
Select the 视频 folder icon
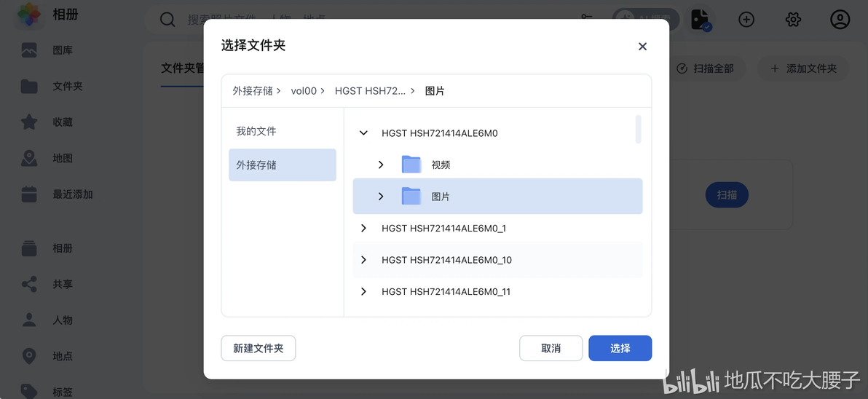point(411,165)
